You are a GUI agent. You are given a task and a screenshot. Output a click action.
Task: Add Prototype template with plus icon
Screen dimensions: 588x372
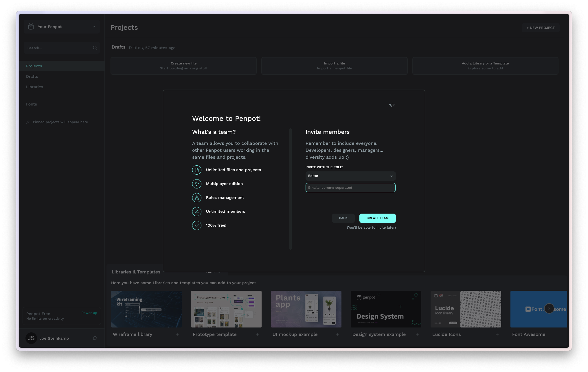click(258, 335)
